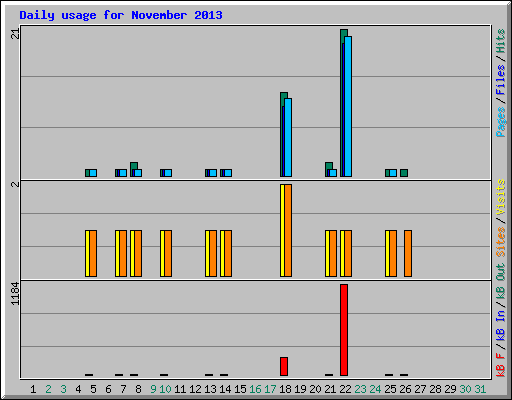The width and height of the screenshot is (512, 400).
Task: Click the yellow Visits bar on day 18
Action: click(x=282, y=230)
